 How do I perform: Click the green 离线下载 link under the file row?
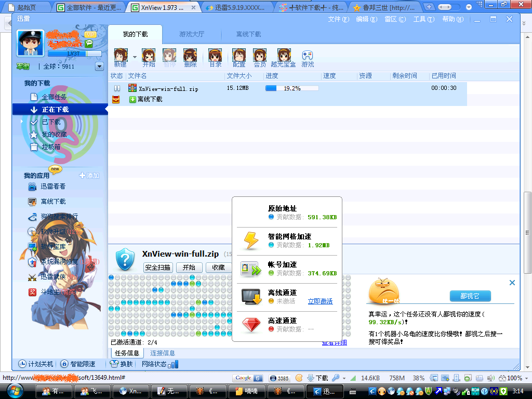pos(146,99)
